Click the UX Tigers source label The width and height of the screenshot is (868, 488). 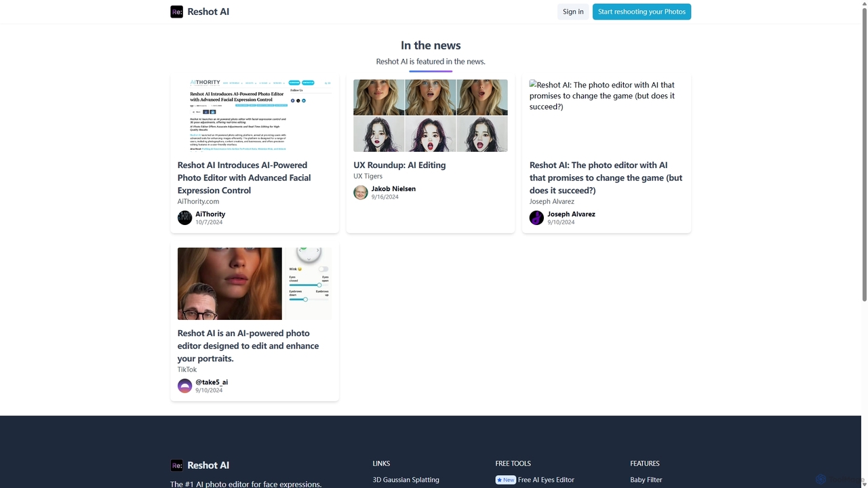click(x=368, y=176)
